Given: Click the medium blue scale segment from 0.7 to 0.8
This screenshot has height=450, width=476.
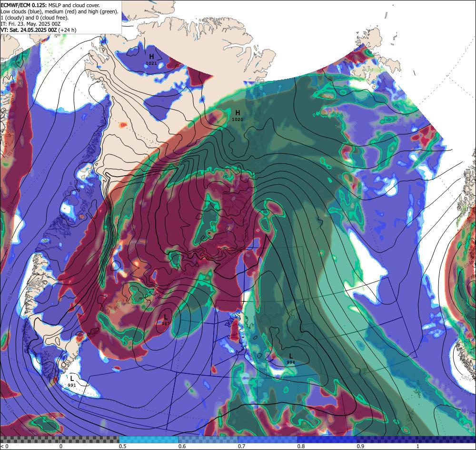Looking at the screenshot, I should click(268, 440).
